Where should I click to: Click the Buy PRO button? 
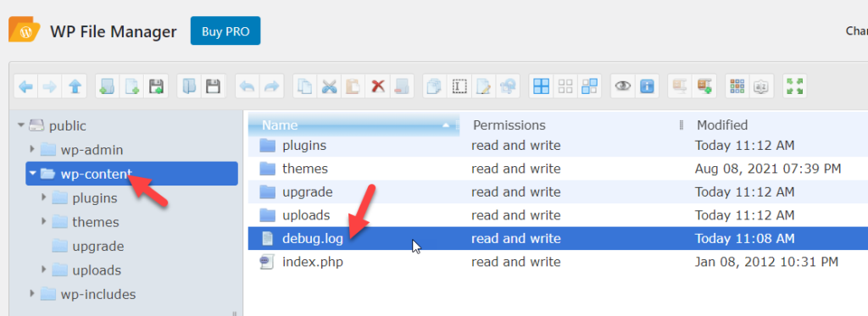click(225, 31)
